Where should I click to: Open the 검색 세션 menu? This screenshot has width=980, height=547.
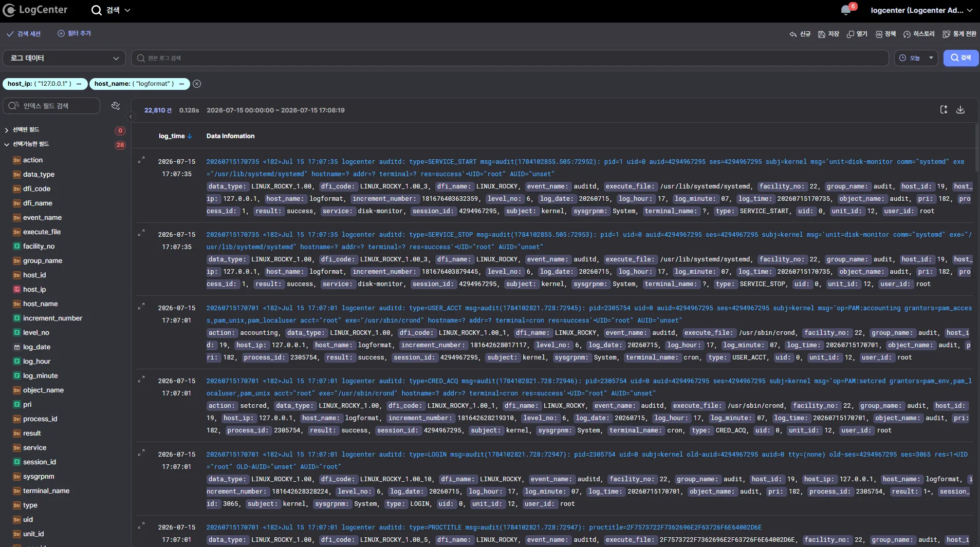pos(24,34)
